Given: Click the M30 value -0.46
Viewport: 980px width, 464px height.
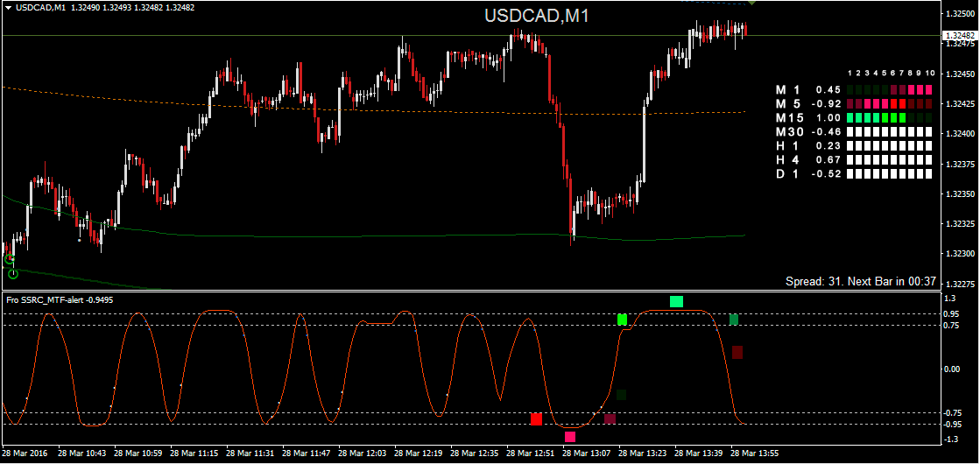Looking at the screenshot, I should pos(826,132).
